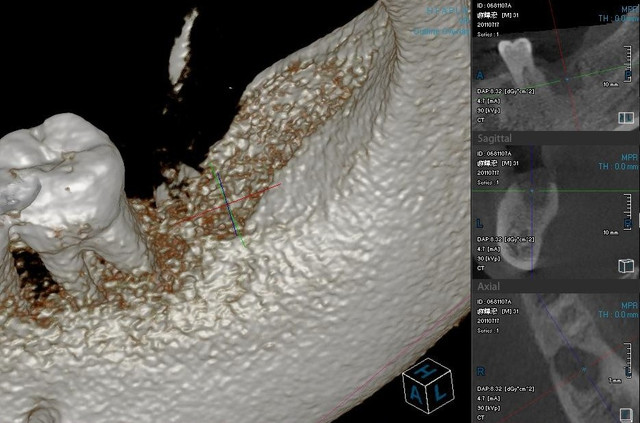Click the 'A' orientation letter in the top pane

pyautogui.click(x=480, y=76)
